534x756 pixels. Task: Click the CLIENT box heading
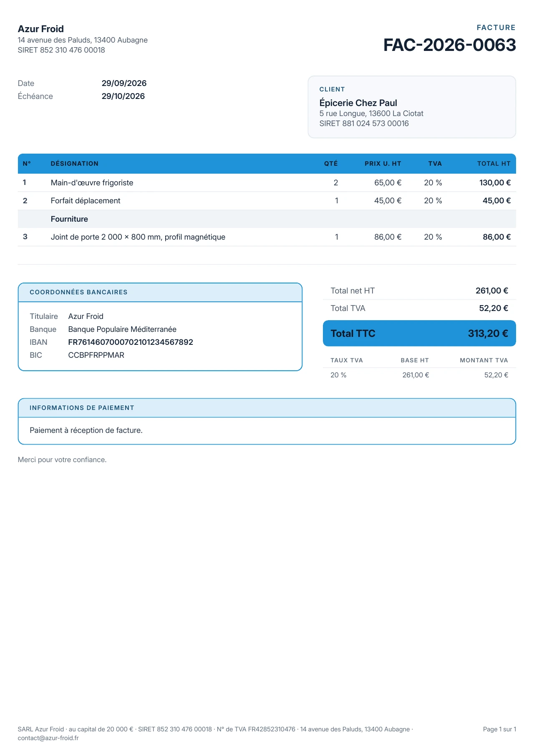click(332, 89)
